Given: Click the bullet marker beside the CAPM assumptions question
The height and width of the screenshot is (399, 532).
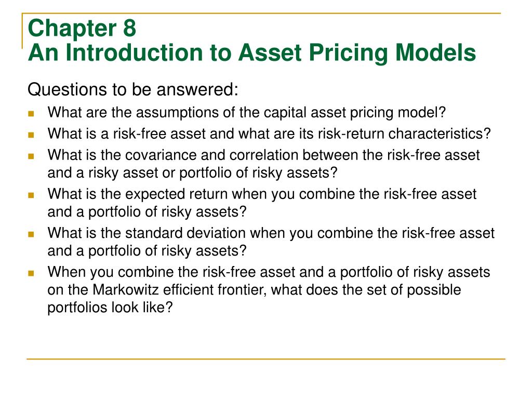Looking at the screenshot, I should [x=31, y=113].
